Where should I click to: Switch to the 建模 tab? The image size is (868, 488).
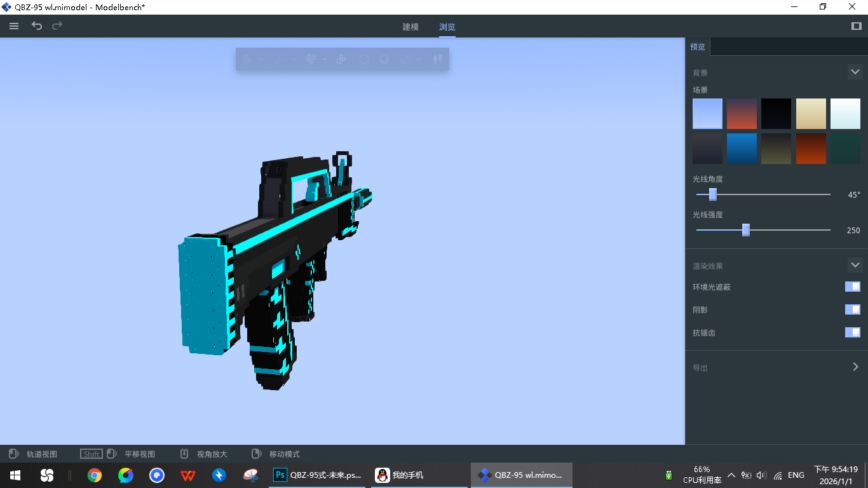pos(410,27)
